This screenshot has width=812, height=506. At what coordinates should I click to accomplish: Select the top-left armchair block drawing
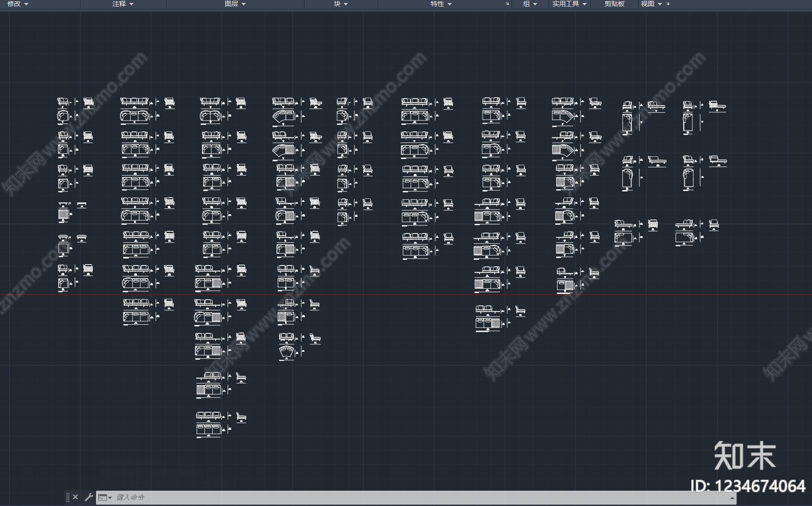pos(63,103)
